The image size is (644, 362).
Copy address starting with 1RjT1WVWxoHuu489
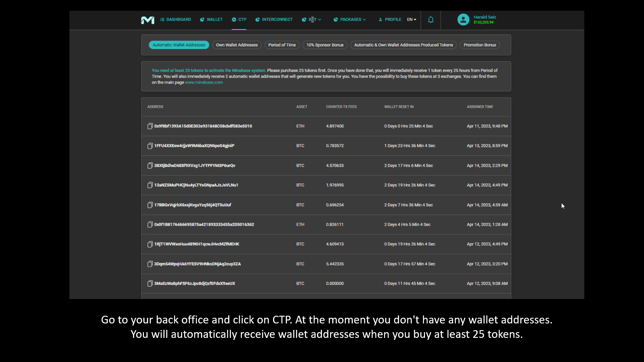point(150,244)
